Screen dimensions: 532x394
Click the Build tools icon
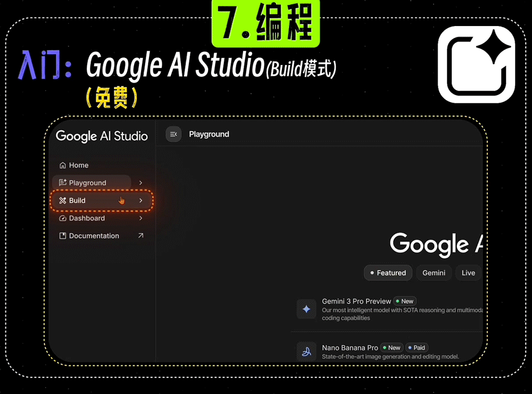[62, 200]
